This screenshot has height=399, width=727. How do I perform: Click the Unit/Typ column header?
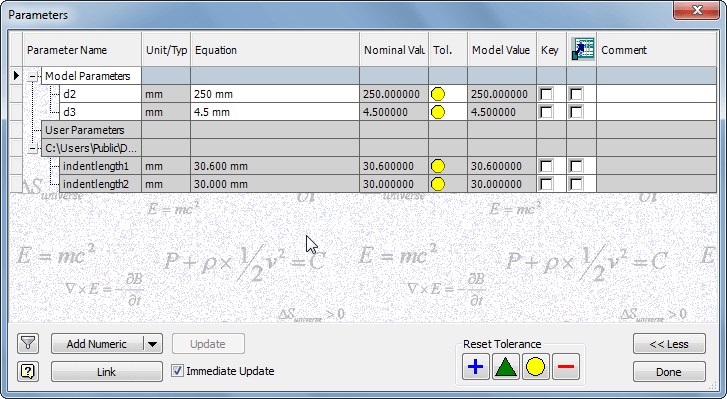point(166,50)
